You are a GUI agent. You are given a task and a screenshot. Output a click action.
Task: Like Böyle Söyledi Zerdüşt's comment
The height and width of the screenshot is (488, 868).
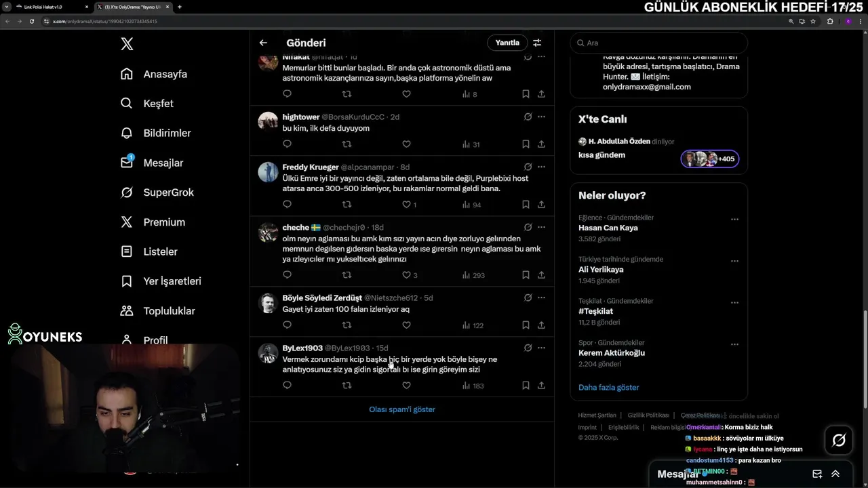406,325
